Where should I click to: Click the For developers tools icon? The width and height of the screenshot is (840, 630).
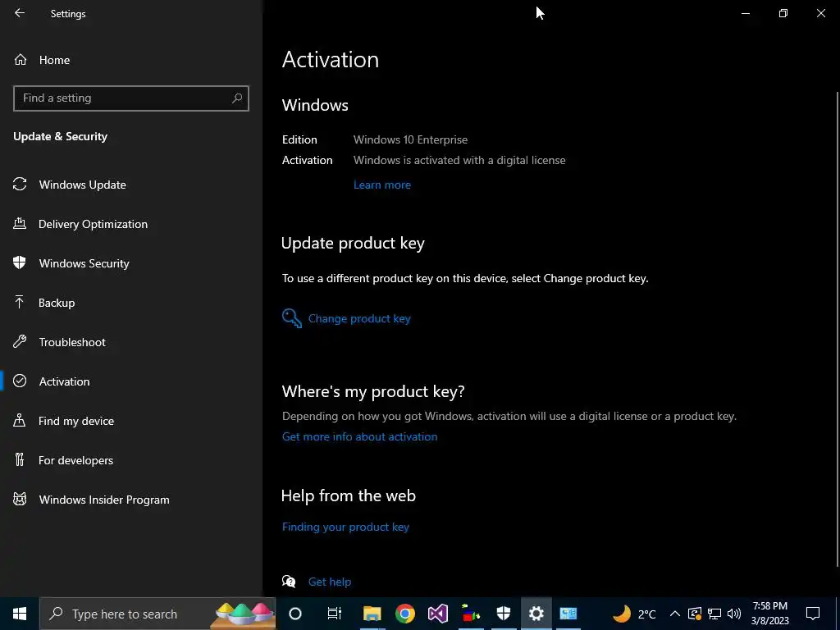20,459
